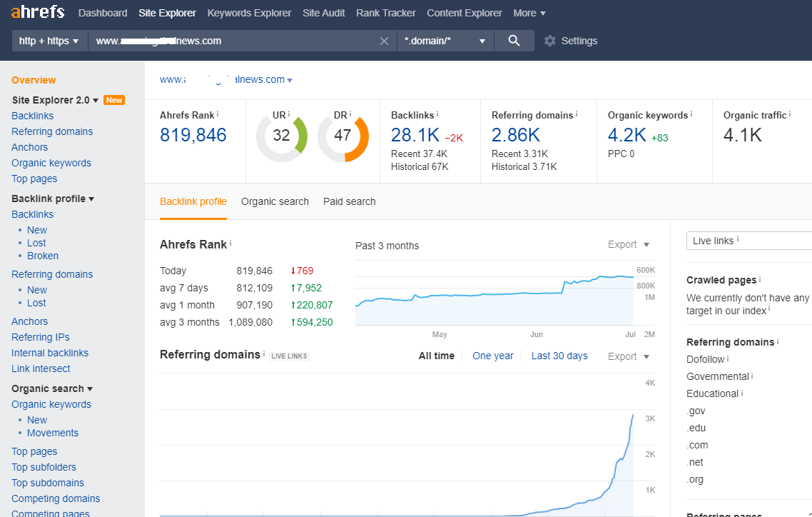
Task: Click the info icon next to Organic keywords
Action: [x=691, y=114]
